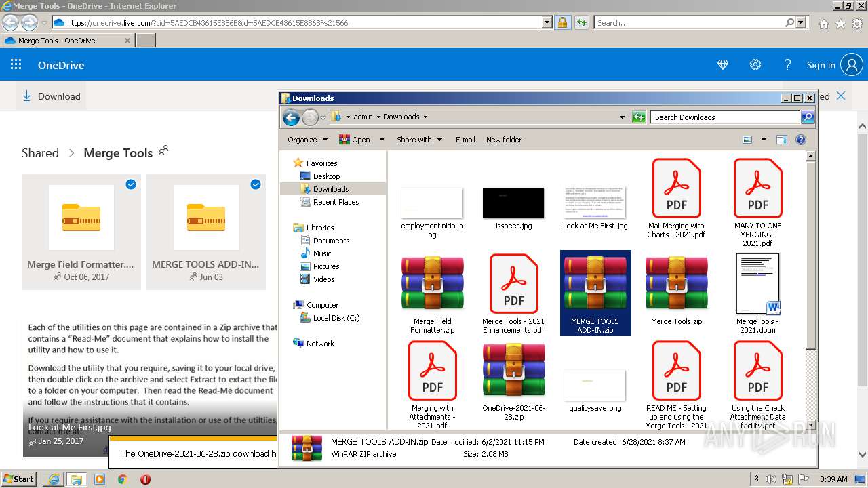Expand the view options dropdown arrow

click(x=764, y=140)
